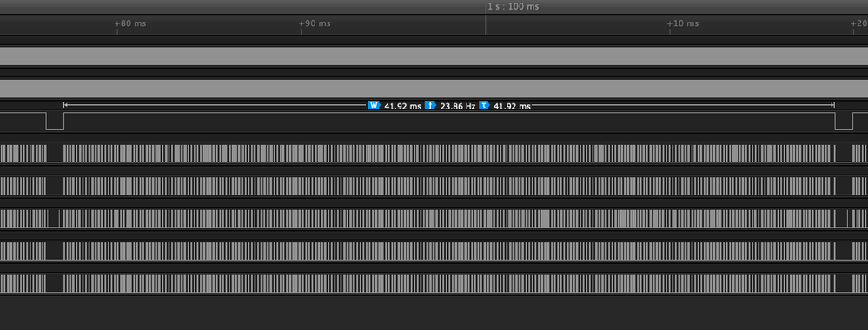868x330 pixels.
Task: Select the 23.86 Hz frequency readout
Action: click(458, 106)
